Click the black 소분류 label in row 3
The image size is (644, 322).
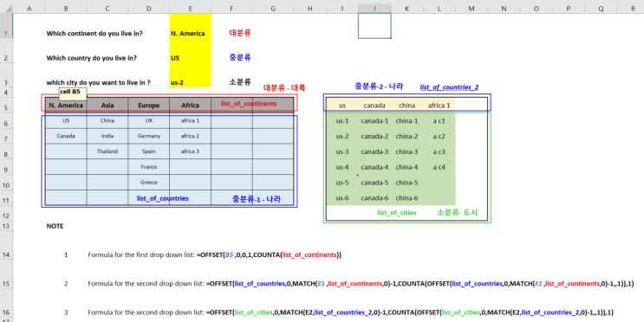click(240, 82)
